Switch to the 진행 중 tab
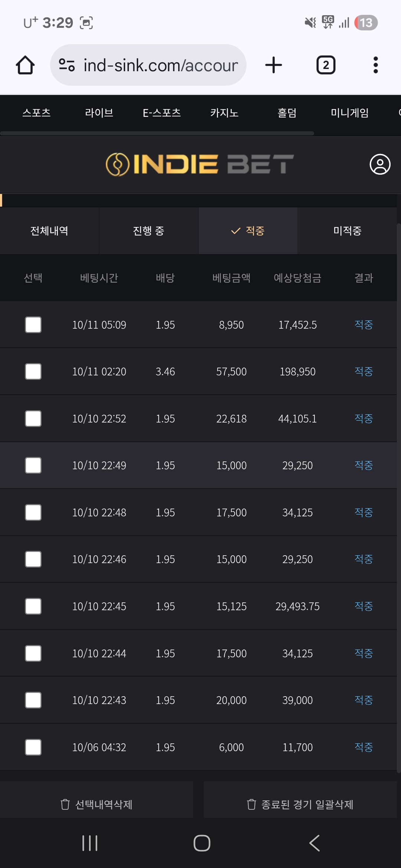This screenshot has width=401, height=868. click(149, 231)
